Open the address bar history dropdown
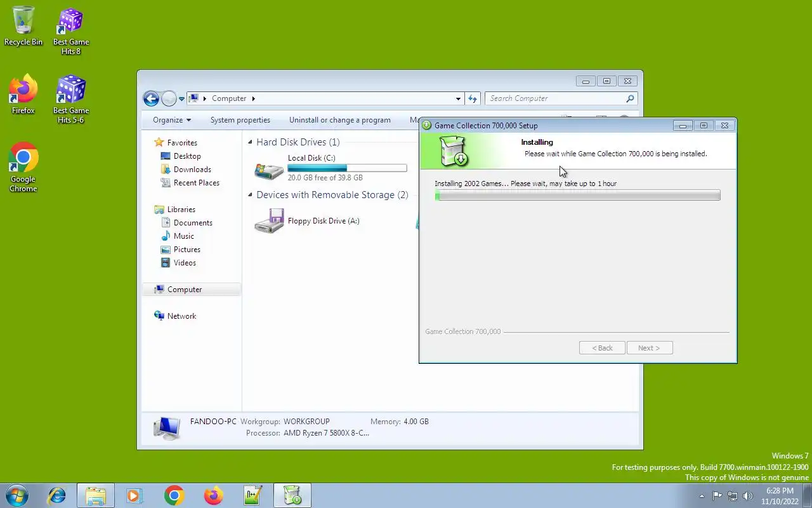 [x=458, y=98]
